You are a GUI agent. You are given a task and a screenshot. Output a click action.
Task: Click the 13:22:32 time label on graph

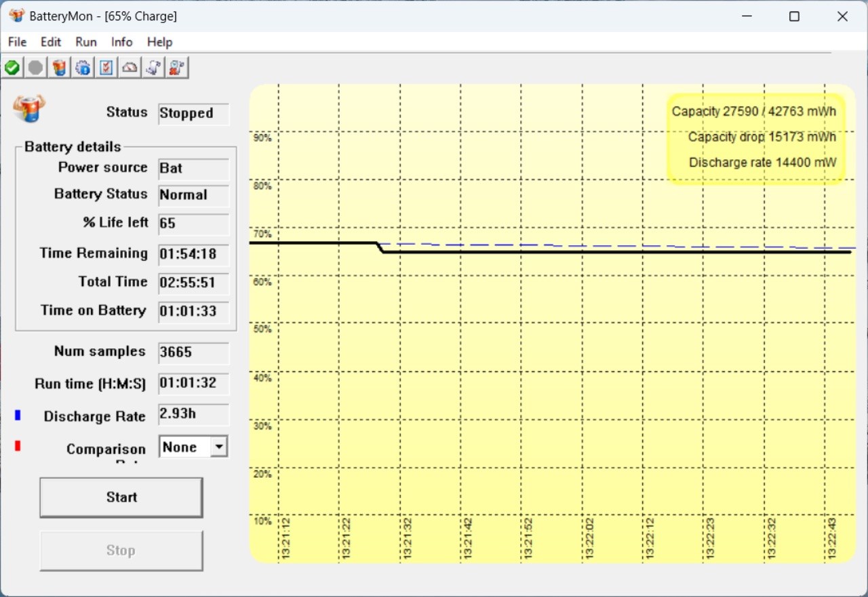tap(771, 539)
